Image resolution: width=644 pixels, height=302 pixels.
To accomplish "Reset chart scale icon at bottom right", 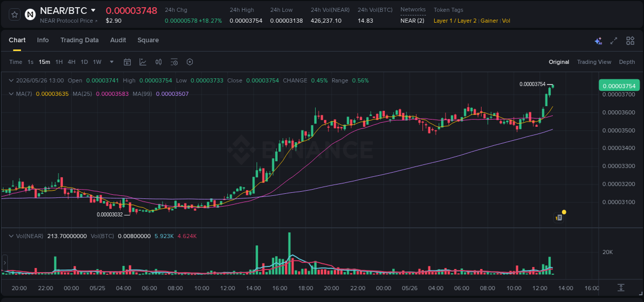I will click(621, 288).
